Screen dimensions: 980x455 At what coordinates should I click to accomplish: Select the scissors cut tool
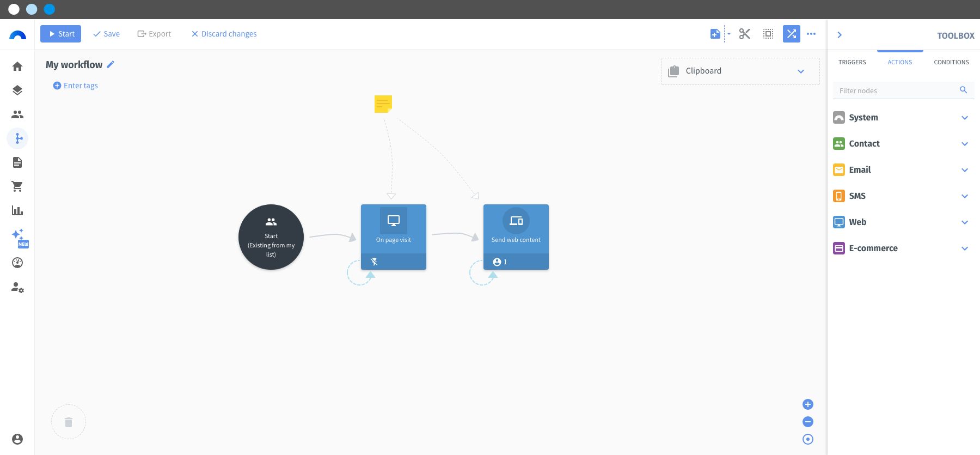(745, 34)
